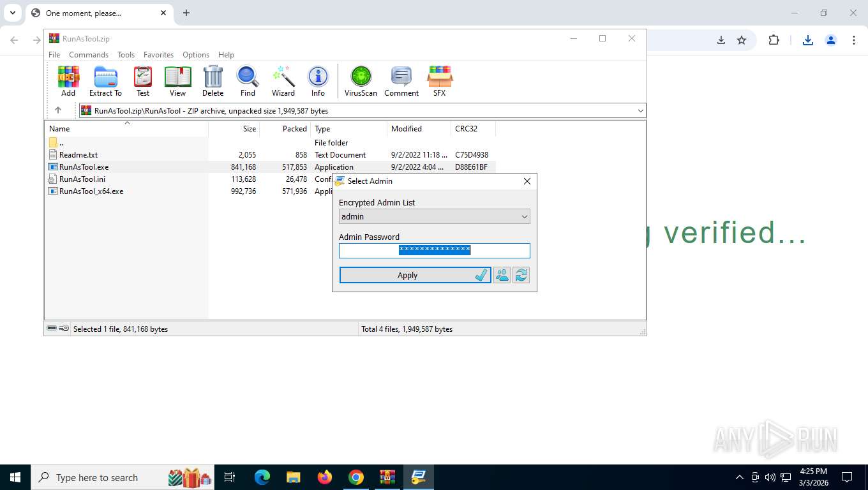Click the SFX toolbar icon

click(440, 80)
